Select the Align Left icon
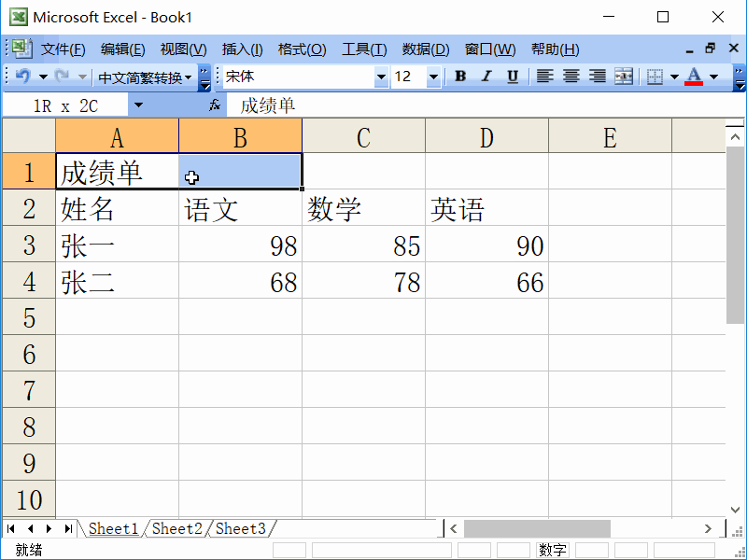Viewport: 747px width, 560px height. pos(544,77)
